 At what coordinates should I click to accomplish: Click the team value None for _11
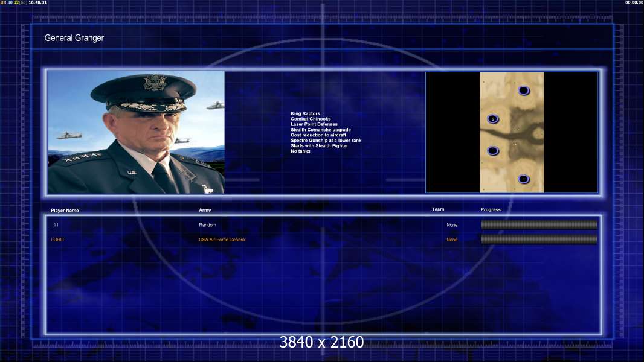point(452,225)
